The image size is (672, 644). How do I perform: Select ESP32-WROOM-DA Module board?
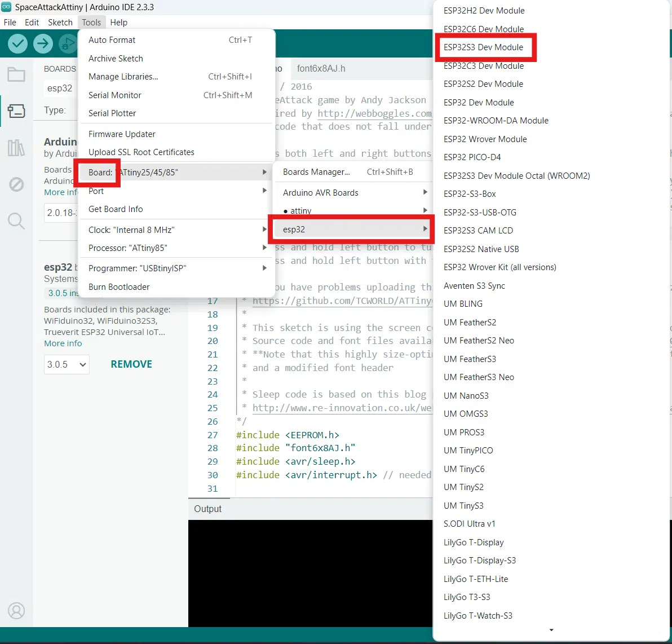coord(496,121)
